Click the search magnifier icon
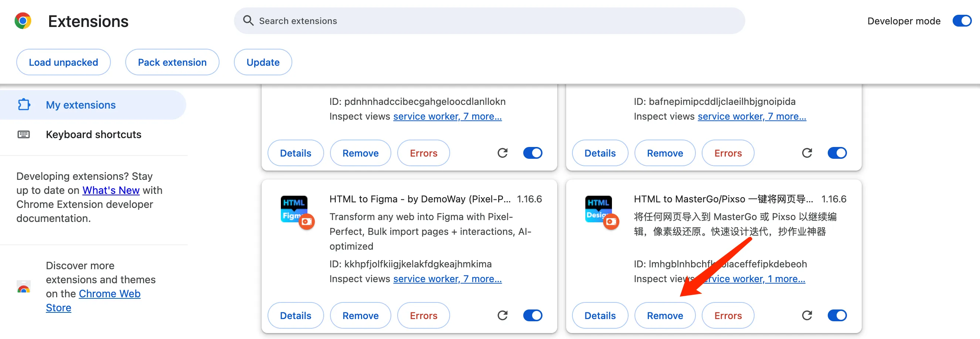Image resolution: width=980 pixels, height=339 pixels. pyautogui.click(x=248, y=21)
